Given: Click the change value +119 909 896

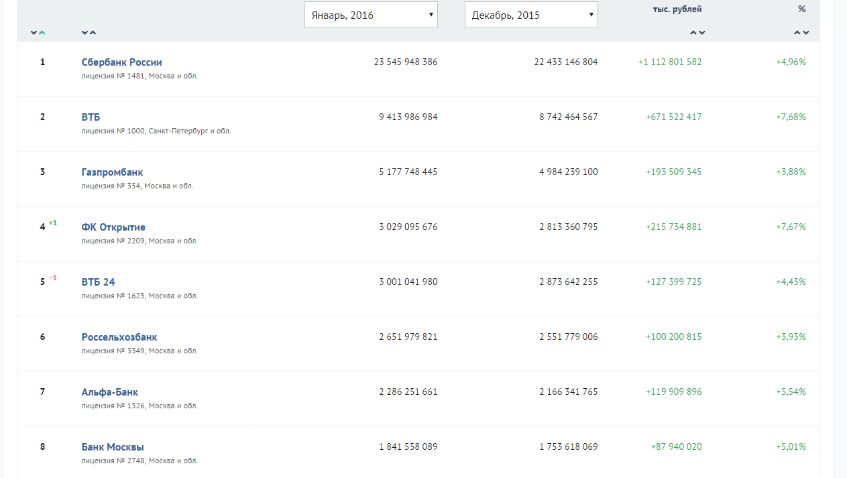Looking at the screenshot, I should (x=674, y=392).
